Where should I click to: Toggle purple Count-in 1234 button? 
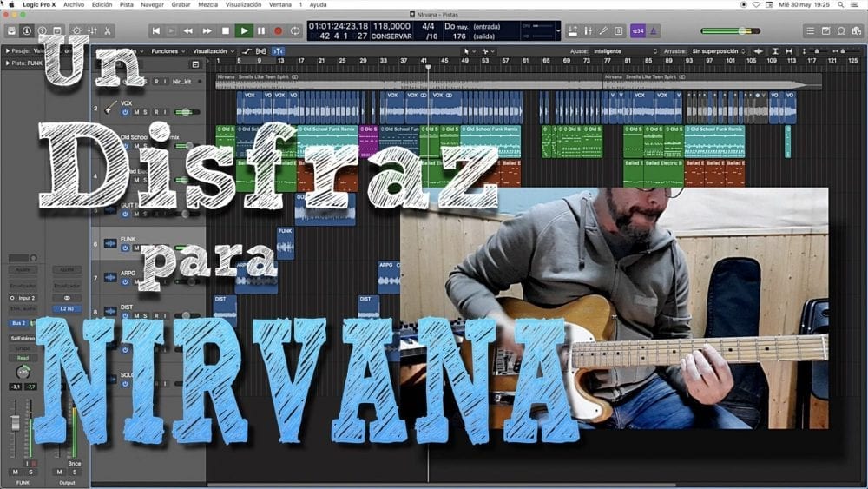[x=638, y=31]
